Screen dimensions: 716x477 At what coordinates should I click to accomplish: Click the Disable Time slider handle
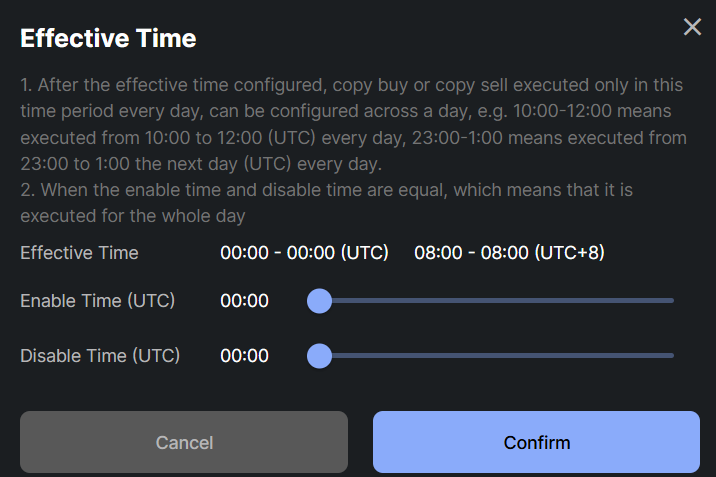[x=319, y=355]
